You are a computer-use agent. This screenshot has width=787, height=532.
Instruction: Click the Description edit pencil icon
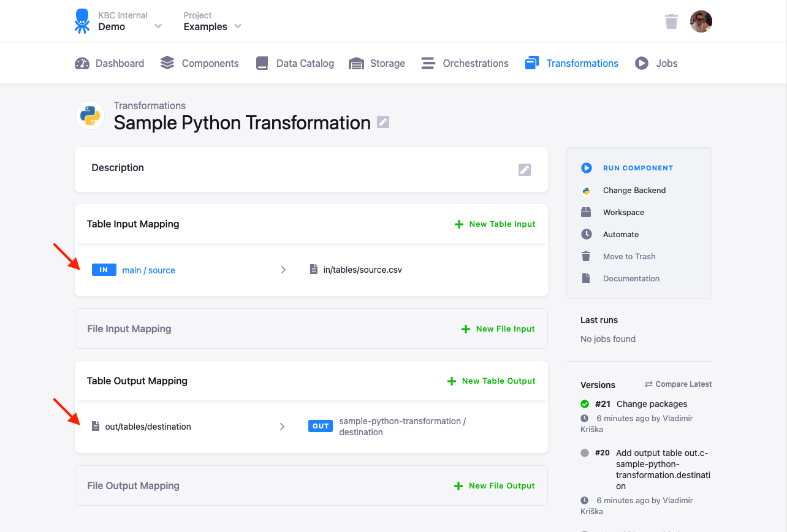click(x=525, y=170)
